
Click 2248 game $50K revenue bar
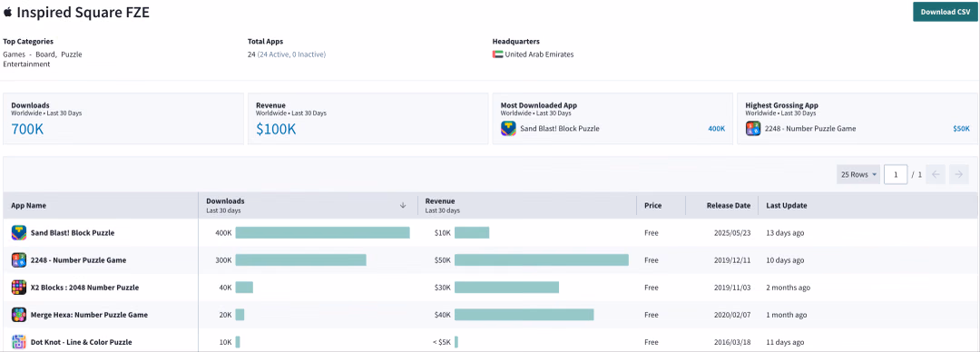click(x=541, y=260)
